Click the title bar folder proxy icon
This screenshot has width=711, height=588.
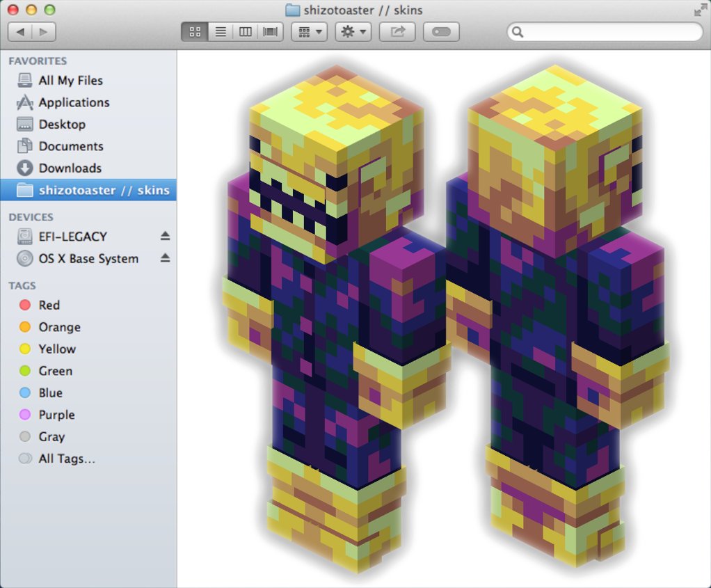point(292,10)
